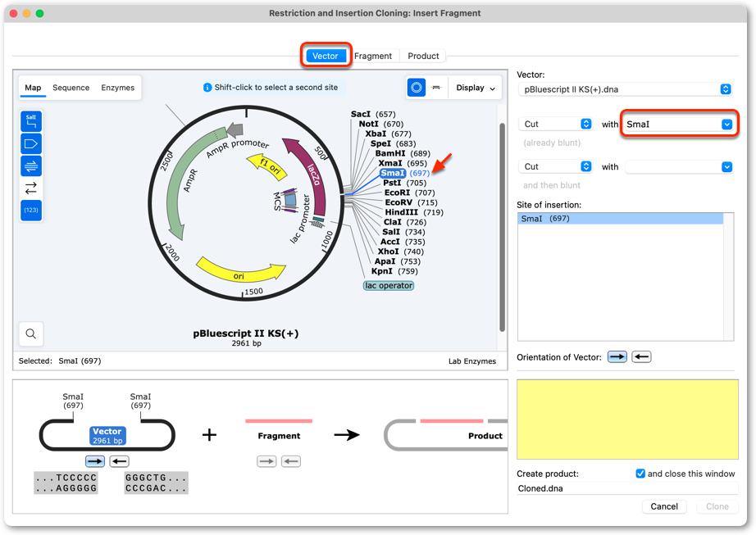This screenshot has height=535, width=756.
Task: Select the circular map view icon
Action: (416, 88)
